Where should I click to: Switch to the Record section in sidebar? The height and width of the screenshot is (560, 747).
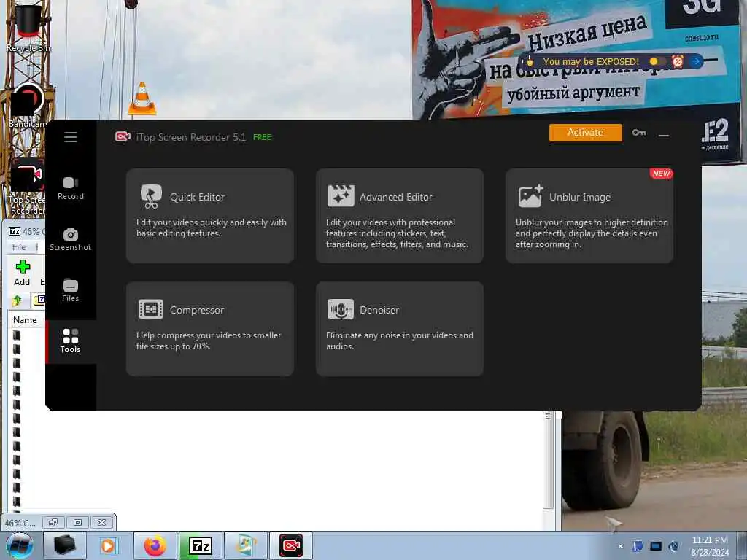tap(71, 188)
